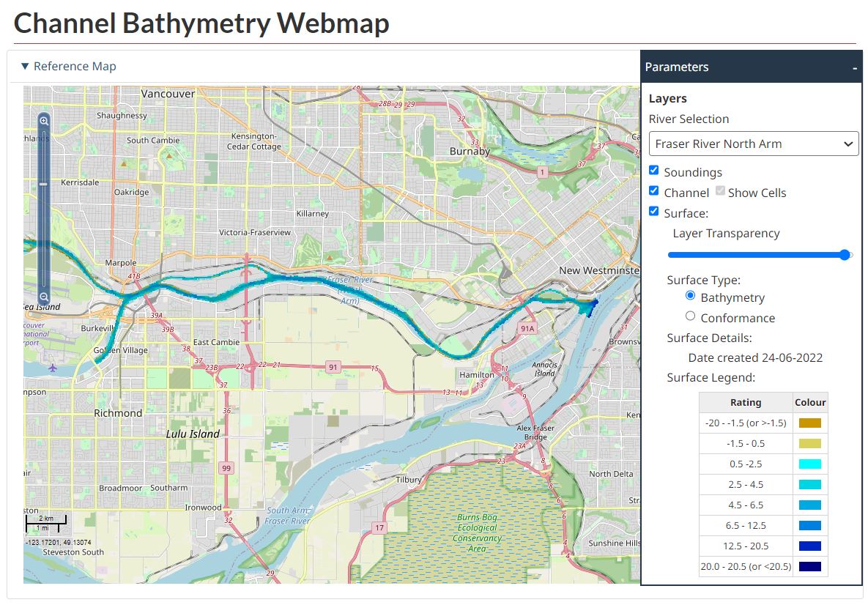
Task: Select the Conformance surface type
Action: (x=690, y=316)
